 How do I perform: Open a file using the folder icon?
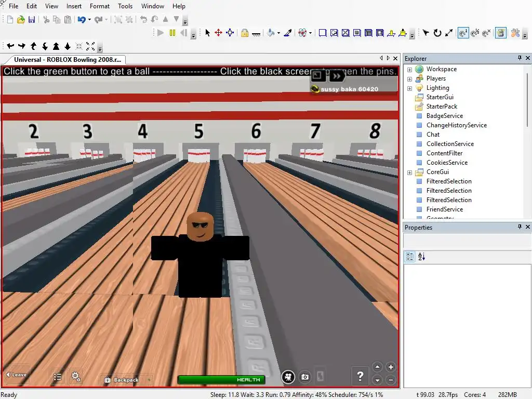point(21,20)
